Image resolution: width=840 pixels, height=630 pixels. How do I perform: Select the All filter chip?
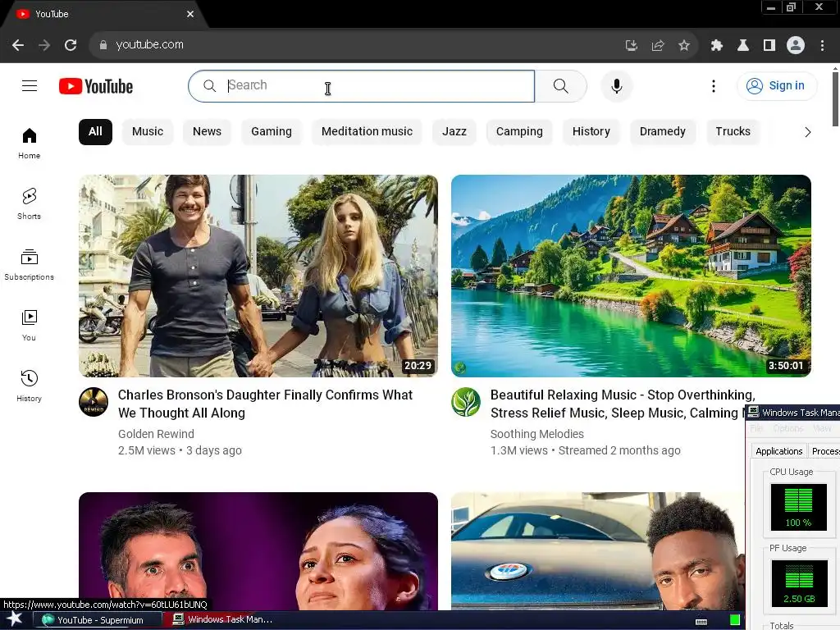click(x=95, y=132)
